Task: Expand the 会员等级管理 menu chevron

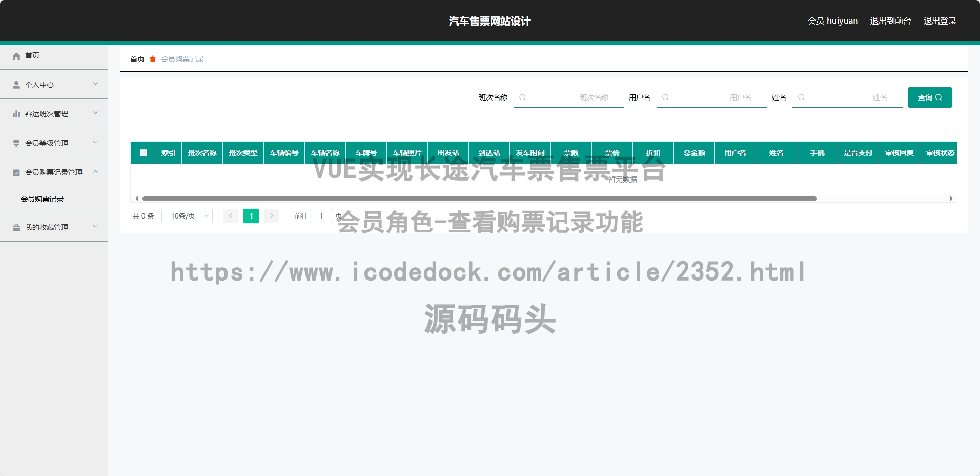Action: point(95,142)
